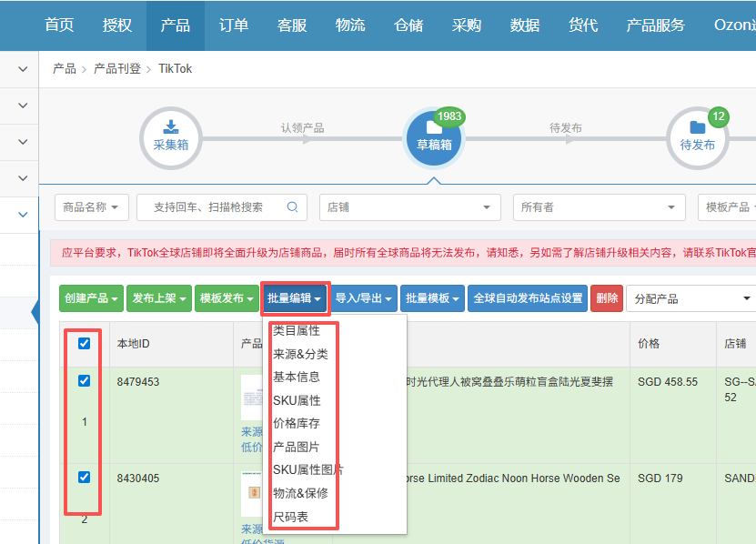The height and width of the screenshot is (544, 756).
Task: Select 类目属性 in the batch edit menu
Action: (x=297, y=330)
